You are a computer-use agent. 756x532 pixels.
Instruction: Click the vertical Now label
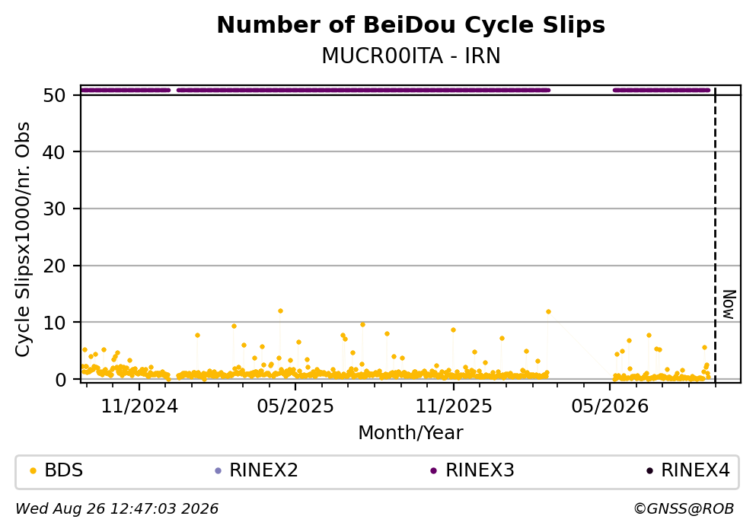tap(729, 304)
